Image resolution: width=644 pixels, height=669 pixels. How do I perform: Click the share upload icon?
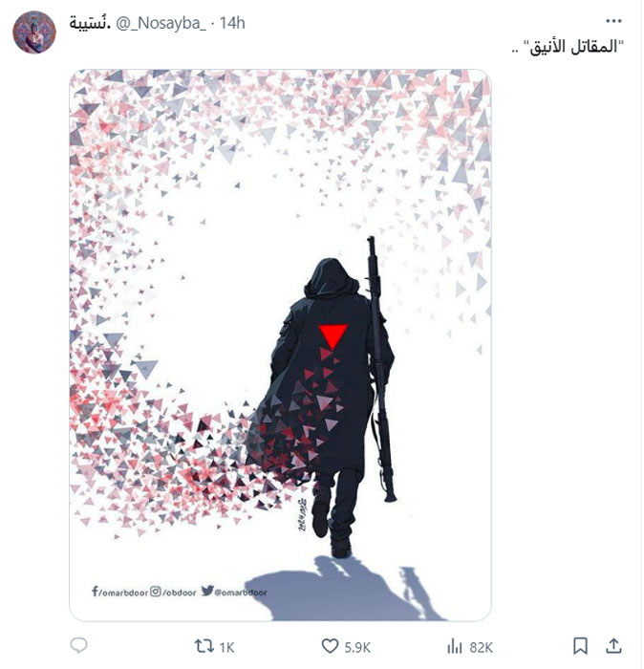[613, 646]
